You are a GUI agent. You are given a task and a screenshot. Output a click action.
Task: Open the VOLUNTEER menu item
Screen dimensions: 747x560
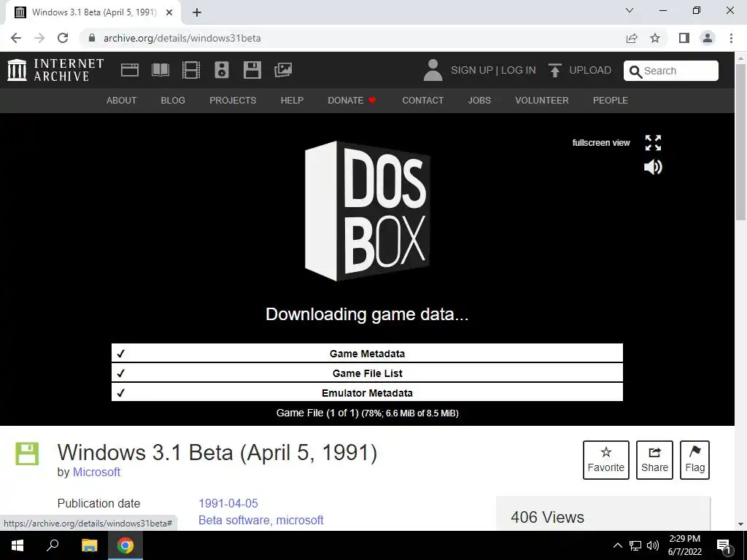click(x=542, y=101)
